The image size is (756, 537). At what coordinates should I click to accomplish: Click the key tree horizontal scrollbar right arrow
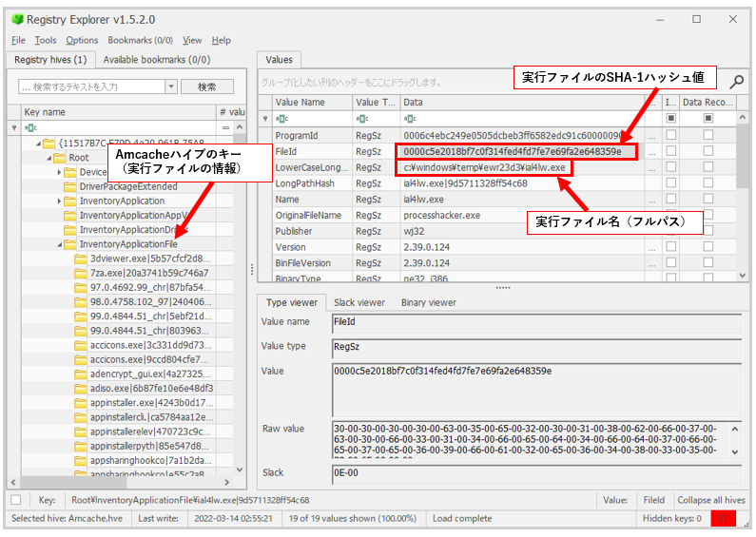coord(226,482)
